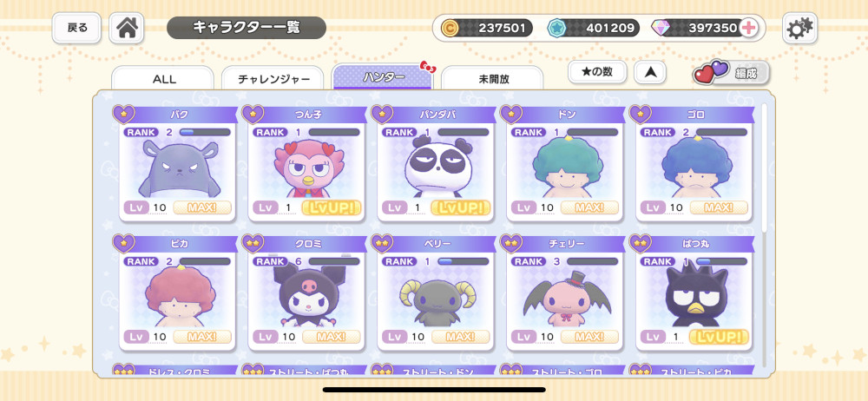Click the character list vertical scrollbar
868x401 pixels.
765,166
